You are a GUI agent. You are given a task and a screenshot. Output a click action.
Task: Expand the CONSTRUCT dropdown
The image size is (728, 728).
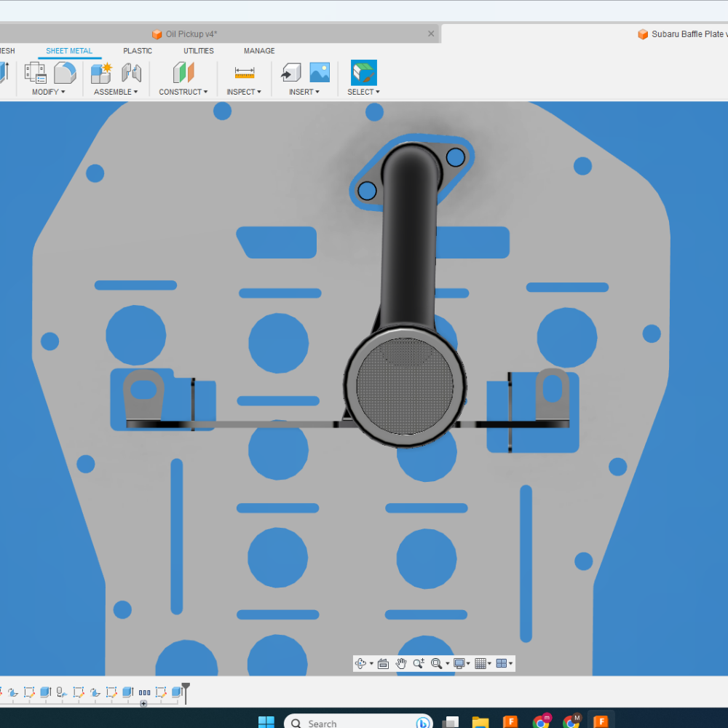[183, 92]
